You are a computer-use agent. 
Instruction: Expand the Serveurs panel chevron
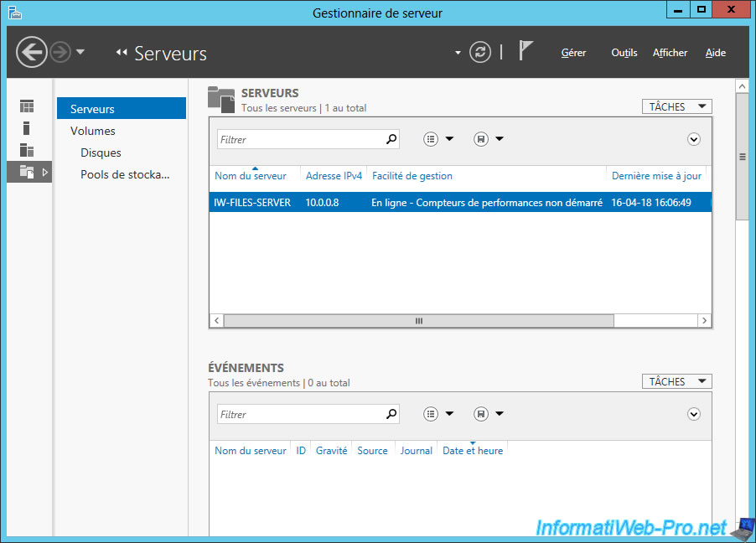(x=693, y=139)
